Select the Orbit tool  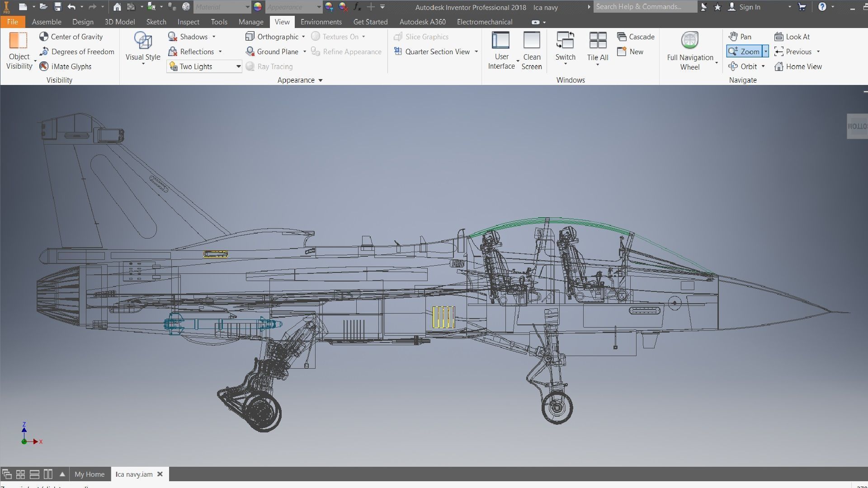point(742,66)
